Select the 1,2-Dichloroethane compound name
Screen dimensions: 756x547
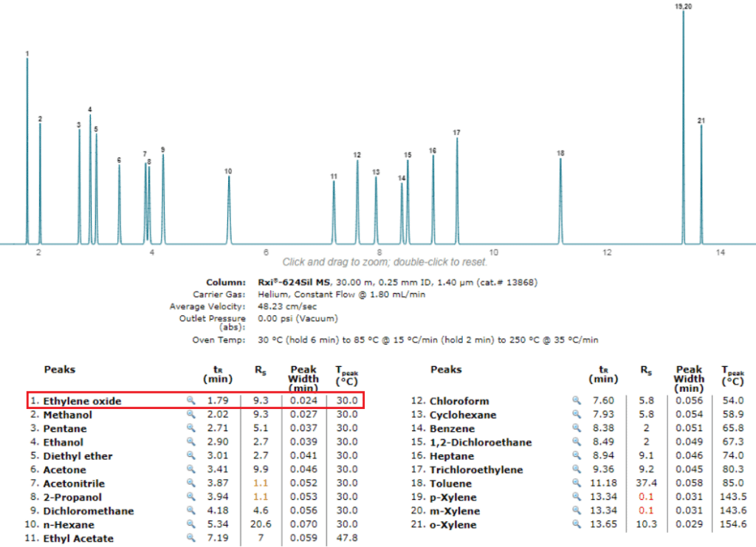[480, 442]
